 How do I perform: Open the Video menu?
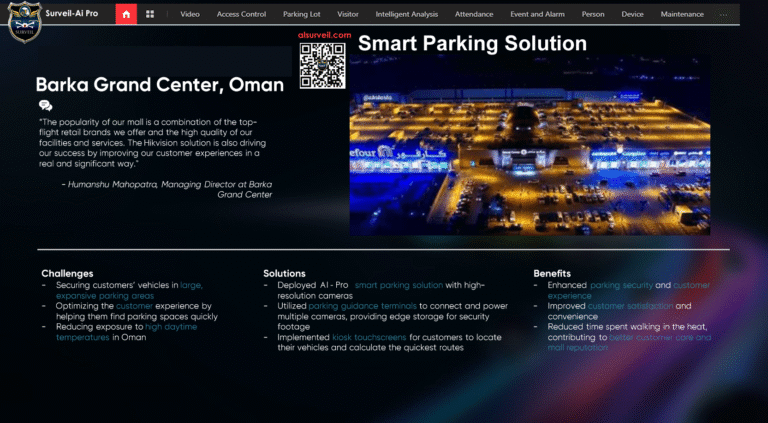[x=190, y=14]
